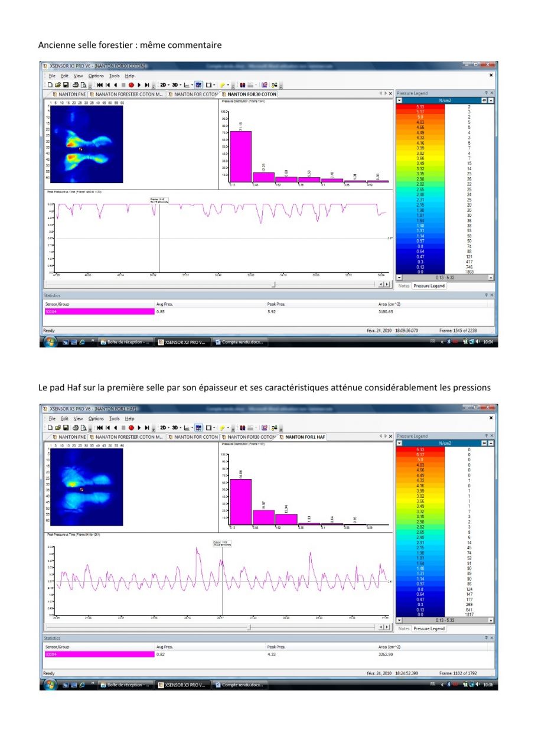Open Tools menu in FOR1 HAF window
This screenshot has height=756, width=535.
[115, 419]
